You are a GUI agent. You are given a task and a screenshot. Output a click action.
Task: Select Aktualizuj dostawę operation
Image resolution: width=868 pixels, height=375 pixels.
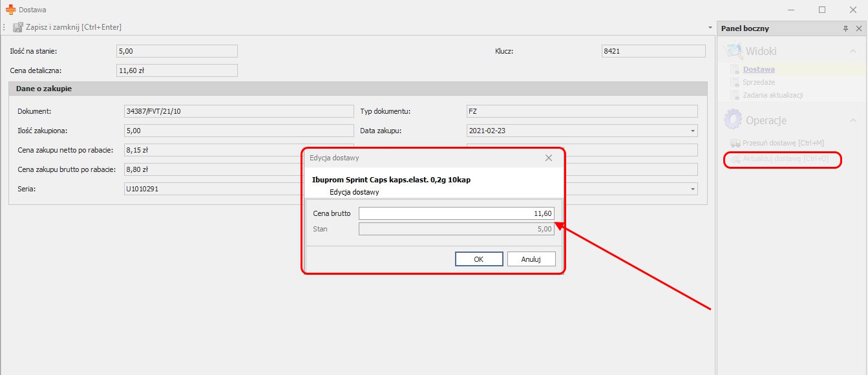785,159
